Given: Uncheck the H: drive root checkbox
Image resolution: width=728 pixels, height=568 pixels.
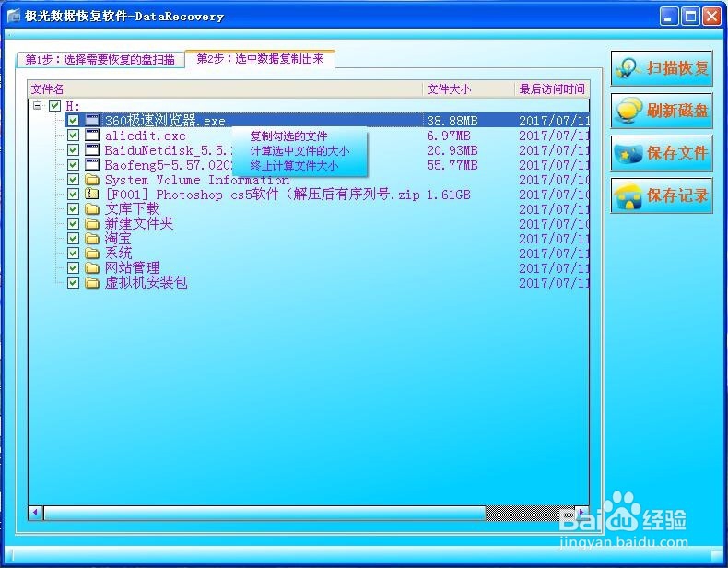Looking at the screenshot, I should point(54,105).
